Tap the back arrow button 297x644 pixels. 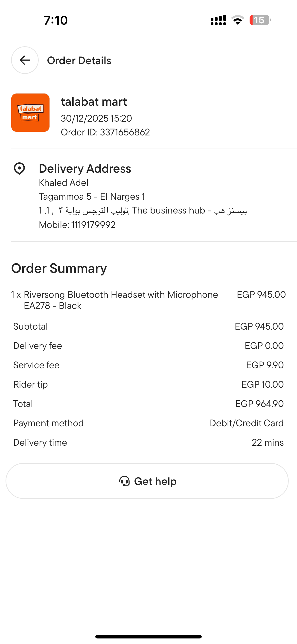tap(25, 60)
